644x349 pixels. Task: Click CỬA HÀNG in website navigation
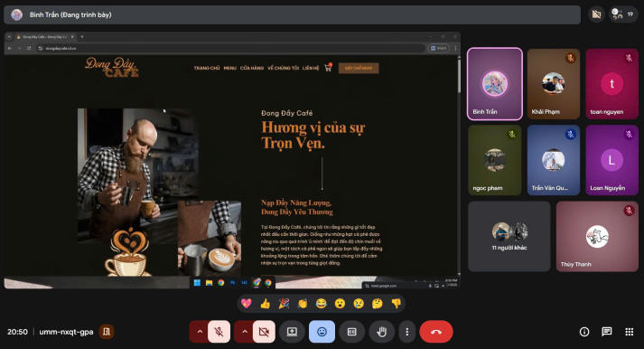pyautogui.click(x=252, y=68)
